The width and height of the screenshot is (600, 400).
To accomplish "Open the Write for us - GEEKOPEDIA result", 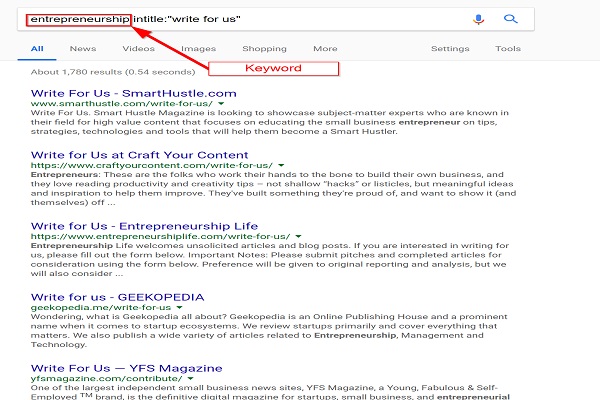I will 117,297.
